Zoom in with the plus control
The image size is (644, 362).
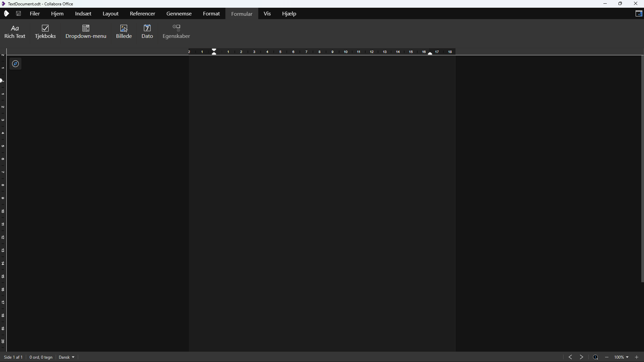tap(636, 357)
